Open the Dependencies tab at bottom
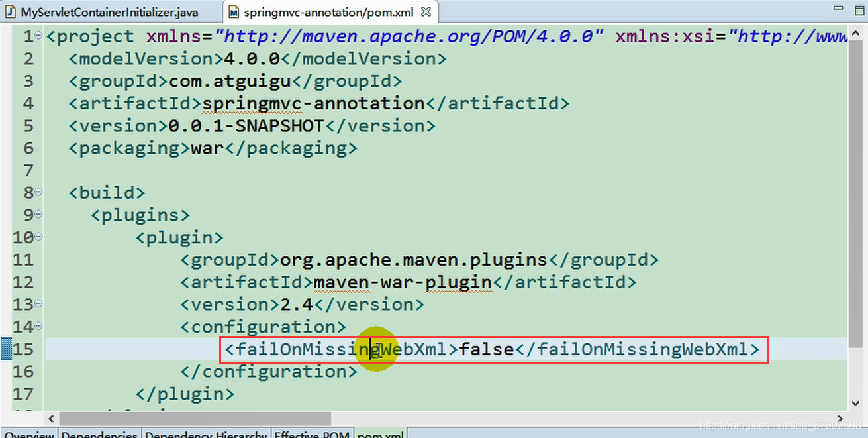Image resolution: width=868 pixels, height=438 pixels. click(99, 434)
